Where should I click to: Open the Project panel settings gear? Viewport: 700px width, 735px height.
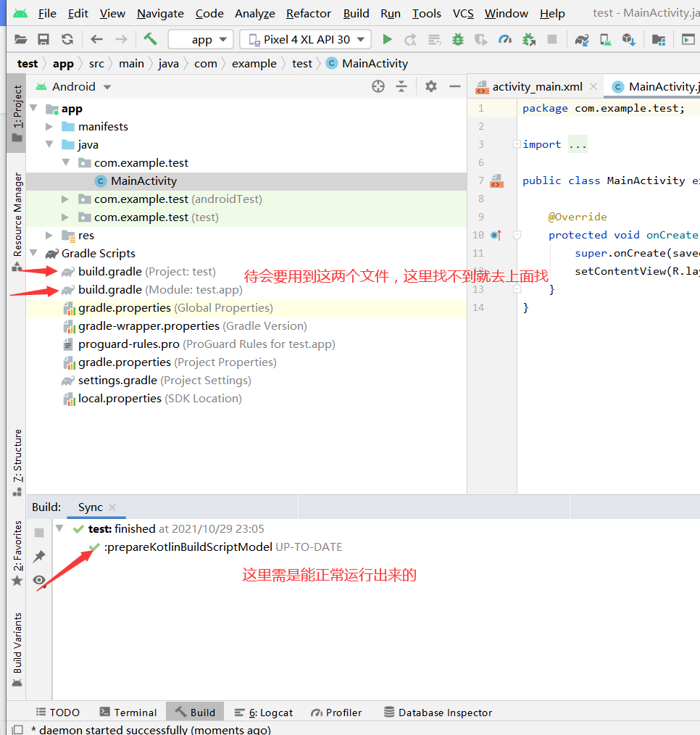pos(430,86)
